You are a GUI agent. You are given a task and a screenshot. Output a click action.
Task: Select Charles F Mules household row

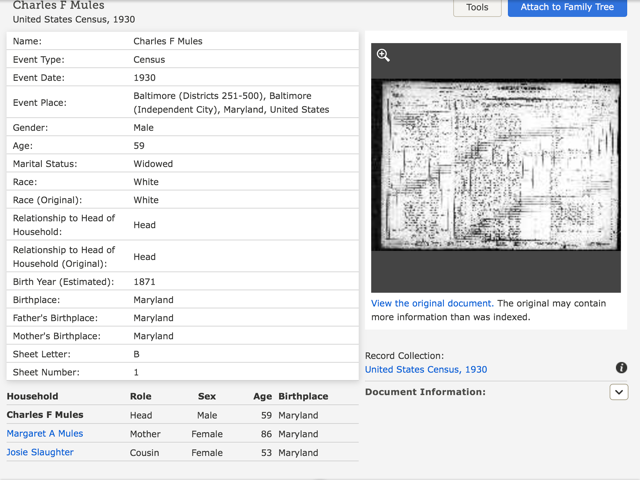click(x=45, y=415)
